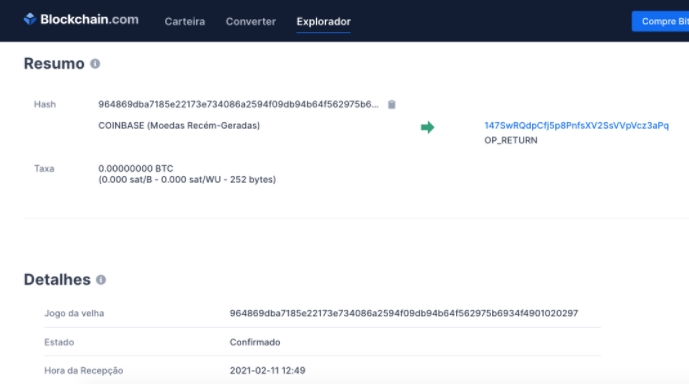
Task: Select the Confirmado status value
Action: coord(255,342)
